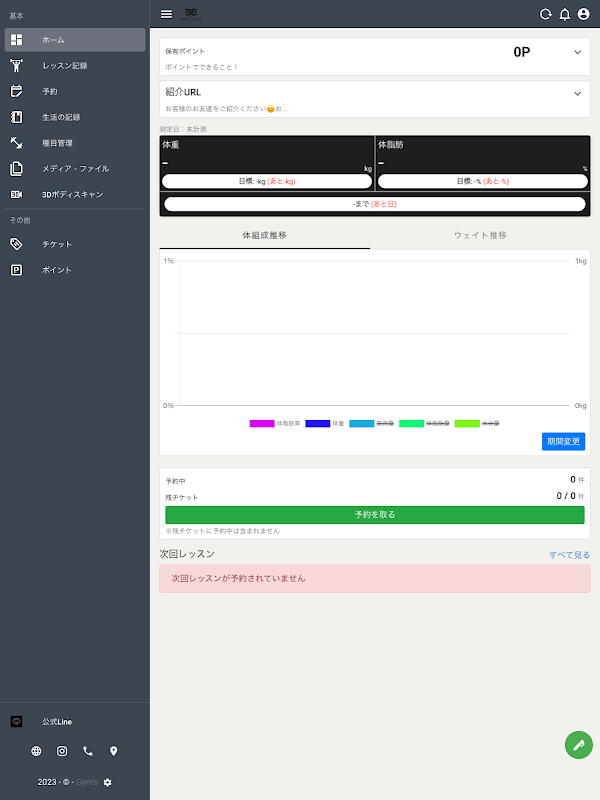The height and width of the screenshot is (800, 600).
Task: Switch to ウェイト推移 tab
Action: point(480,235)
